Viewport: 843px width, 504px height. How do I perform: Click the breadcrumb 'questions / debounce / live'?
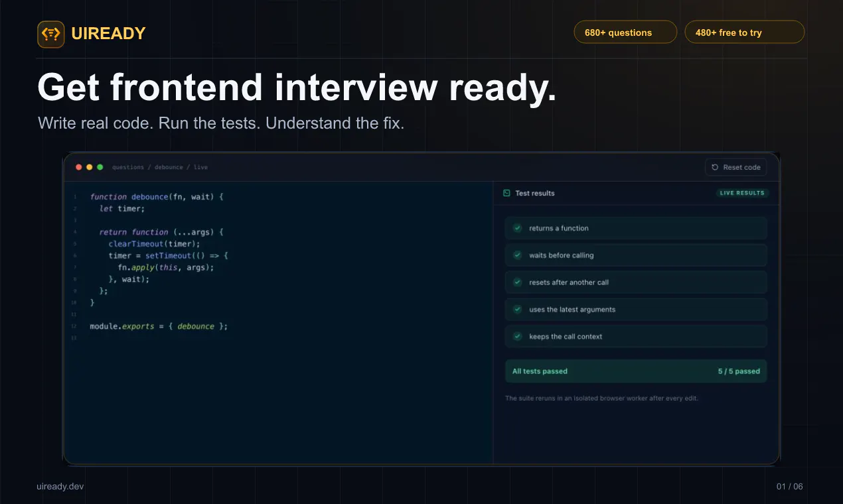[x=160, y=167]
